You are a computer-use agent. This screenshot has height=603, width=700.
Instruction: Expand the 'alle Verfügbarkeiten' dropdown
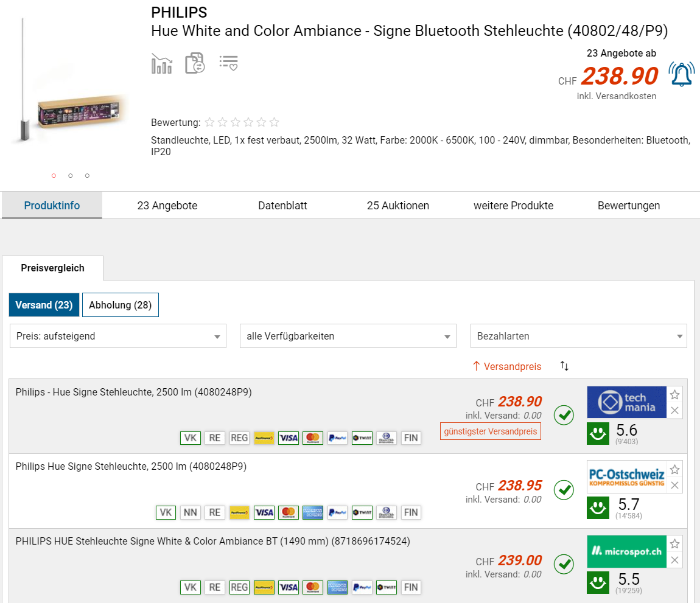tap(348, 336)
